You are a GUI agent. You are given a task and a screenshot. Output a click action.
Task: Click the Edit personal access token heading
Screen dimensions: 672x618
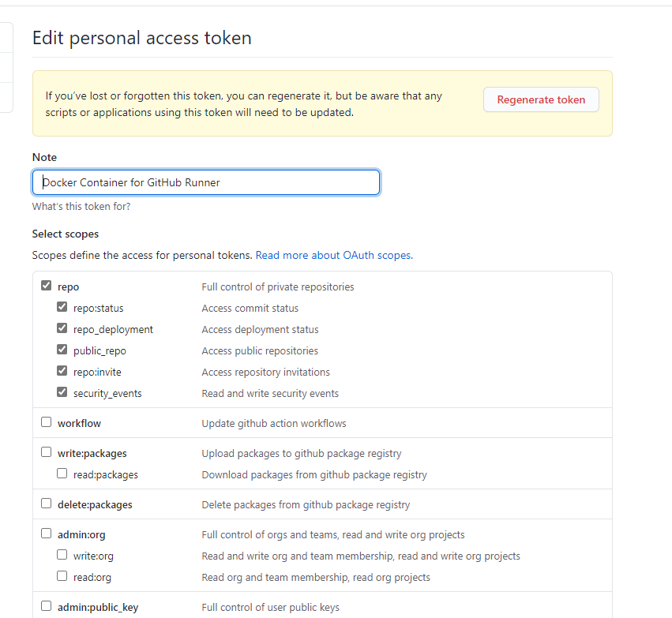point(141,37)
